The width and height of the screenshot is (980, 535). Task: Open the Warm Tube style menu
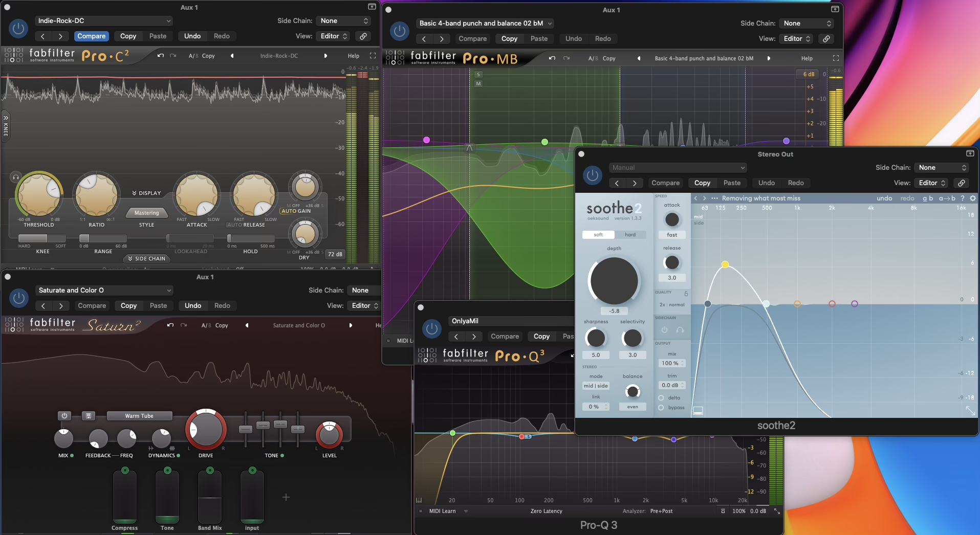(x=139, y=416)
